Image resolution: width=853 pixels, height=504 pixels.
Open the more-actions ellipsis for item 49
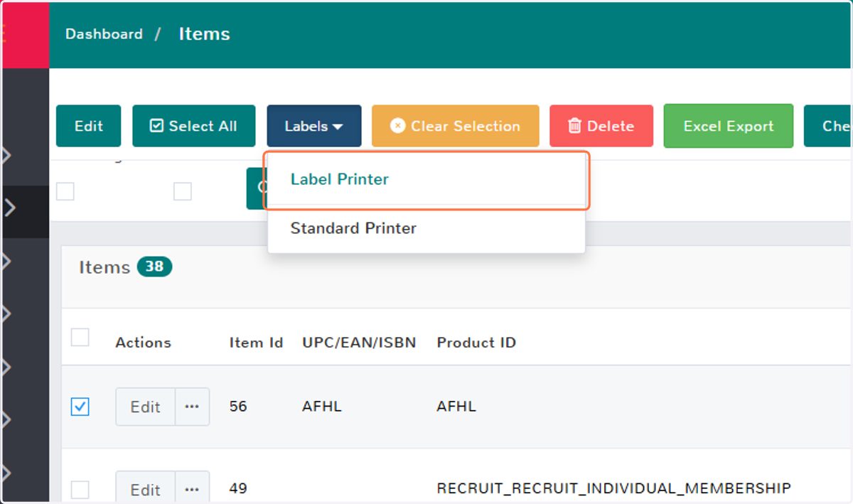[192, 489]
